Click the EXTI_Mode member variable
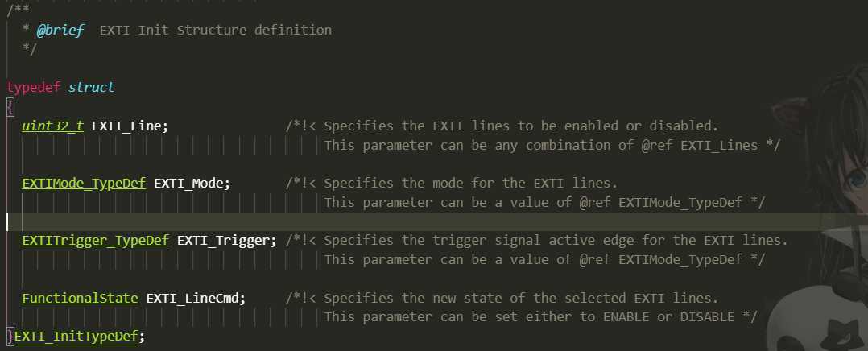The image size is (868, 351). tap(188, 183)
